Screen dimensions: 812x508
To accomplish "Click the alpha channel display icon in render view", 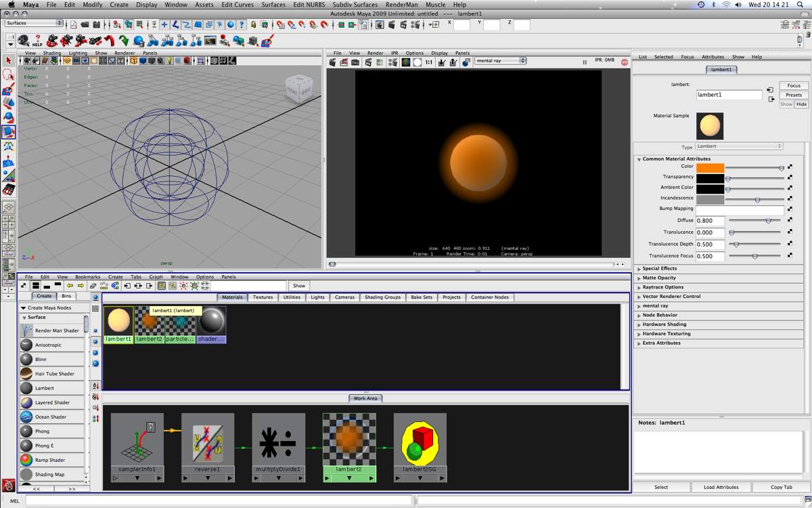I will [418, 62].
